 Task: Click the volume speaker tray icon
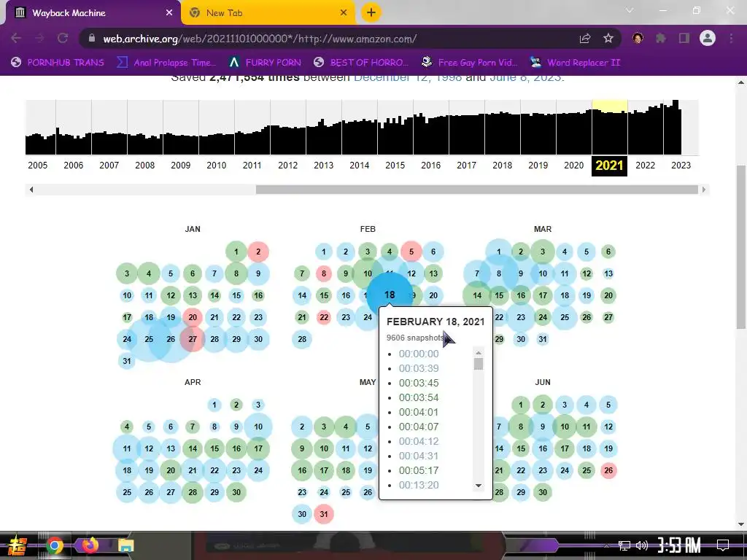tap(642, 545)
